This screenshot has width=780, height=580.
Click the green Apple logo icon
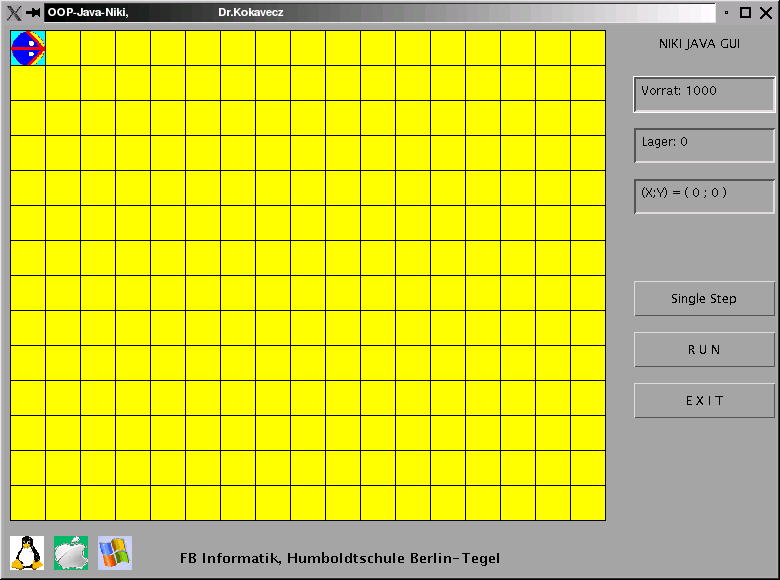coord(71,552)
